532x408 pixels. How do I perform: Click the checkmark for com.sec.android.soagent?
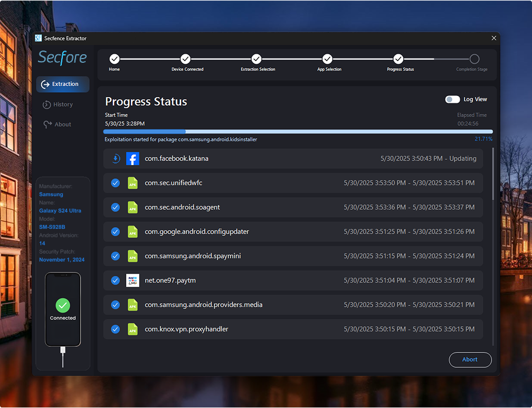(116, 207)
